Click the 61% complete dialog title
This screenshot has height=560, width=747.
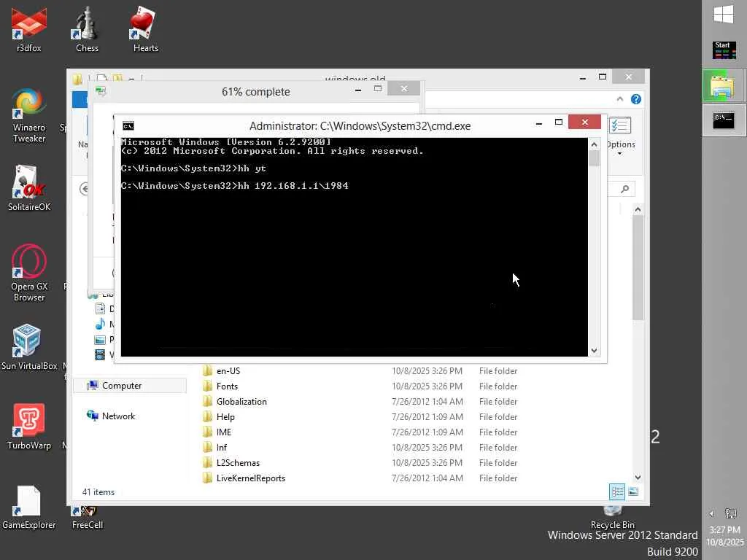pyautogui.click(x=256, y=91)
